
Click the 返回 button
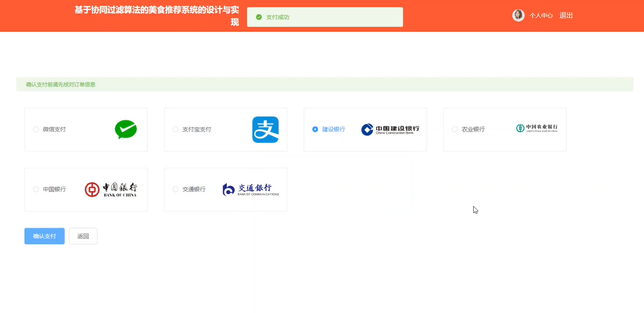tap(83, 236)
